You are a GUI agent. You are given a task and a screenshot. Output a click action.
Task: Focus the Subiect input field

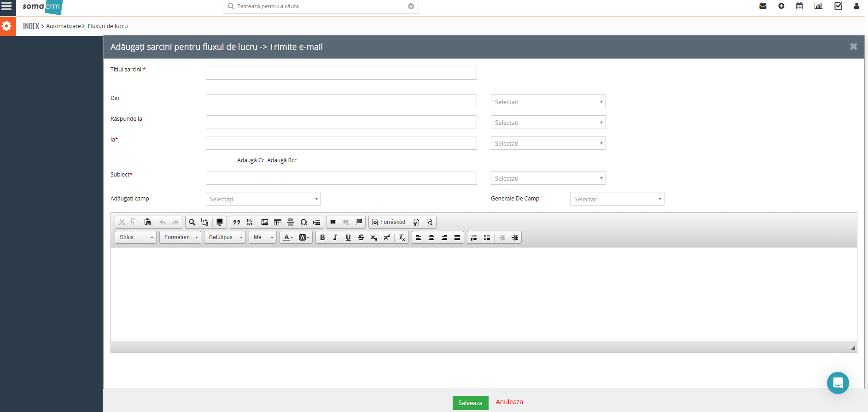point(341,178)
